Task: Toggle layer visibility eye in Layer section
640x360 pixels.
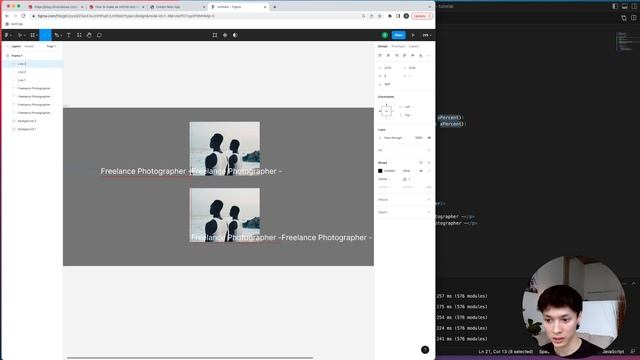Action: pyautogui.click(x=429, y=138)
